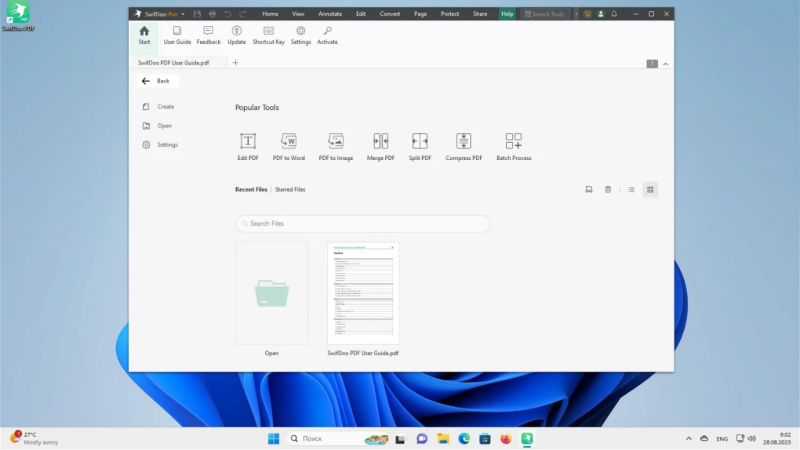The height and width of the screenshot is (450, 800).
Task: Click the Open folder thumbnail
Action: coord(271,293)
